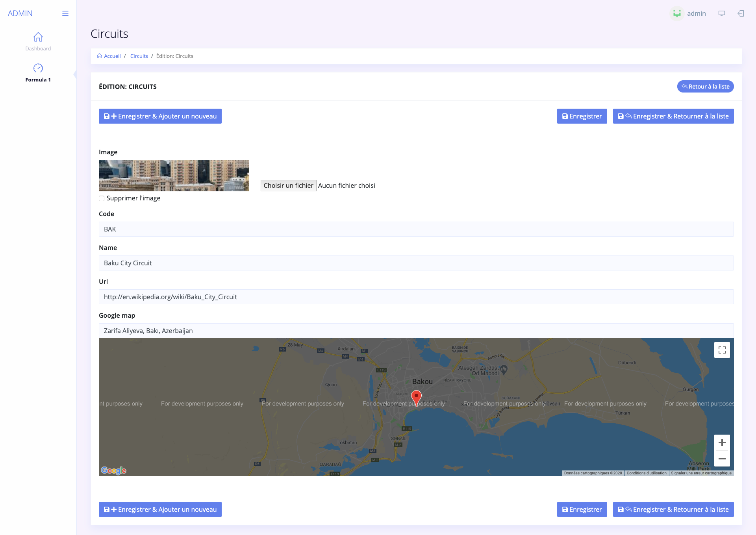The width and height of the screenshot is (756, 535).
Task: Click Choisir un fichier button
Action: click(288, 185)
